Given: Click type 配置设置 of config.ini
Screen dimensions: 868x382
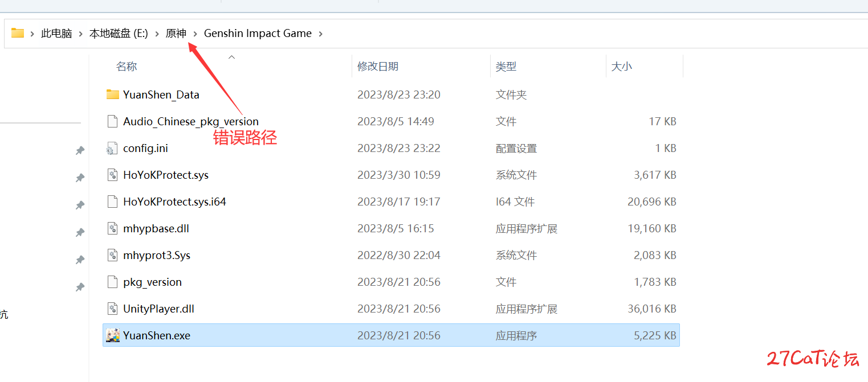Looking at the screenshot, I should tap(516, 149).
